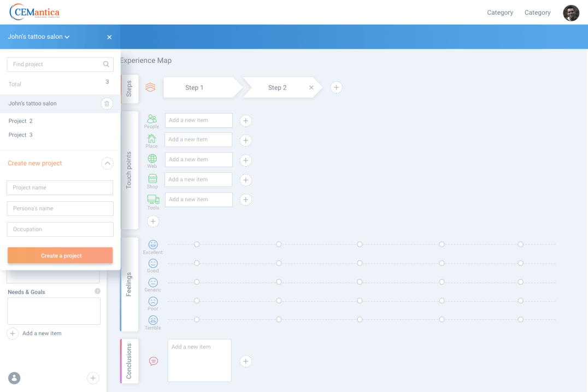This screenshot has width=588, height=392.
Task: Open Project 2 from the list
Action: click(21, 121)
